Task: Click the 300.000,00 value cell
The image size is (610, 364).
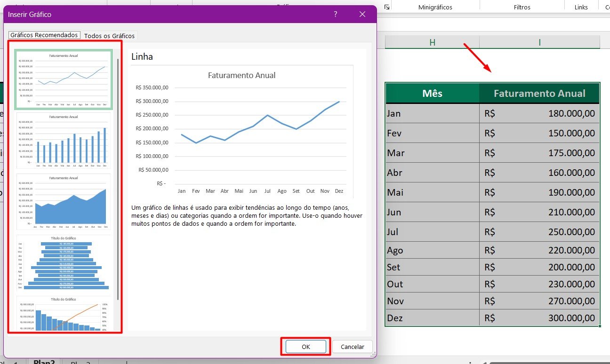Action: [539, 318]
